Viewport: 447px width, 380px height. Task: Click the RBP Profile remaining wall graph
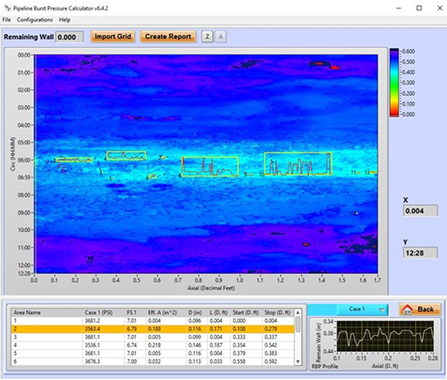385,336
